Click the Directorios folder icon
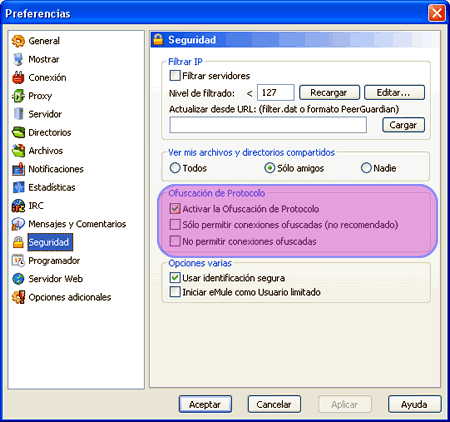Image resolution: width=450 pixels, height=422 pixels. pos(18,132)
